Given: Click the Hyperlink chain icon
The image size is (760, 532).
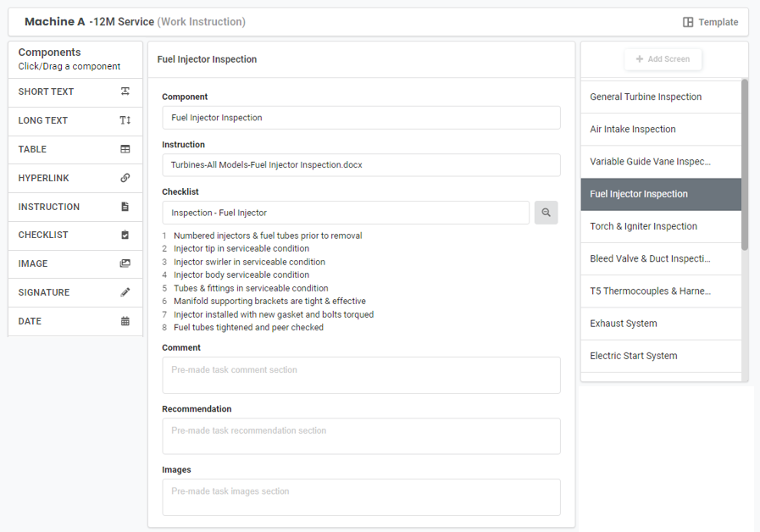Looking at the screenshot, I should click(x=125, y=178).
